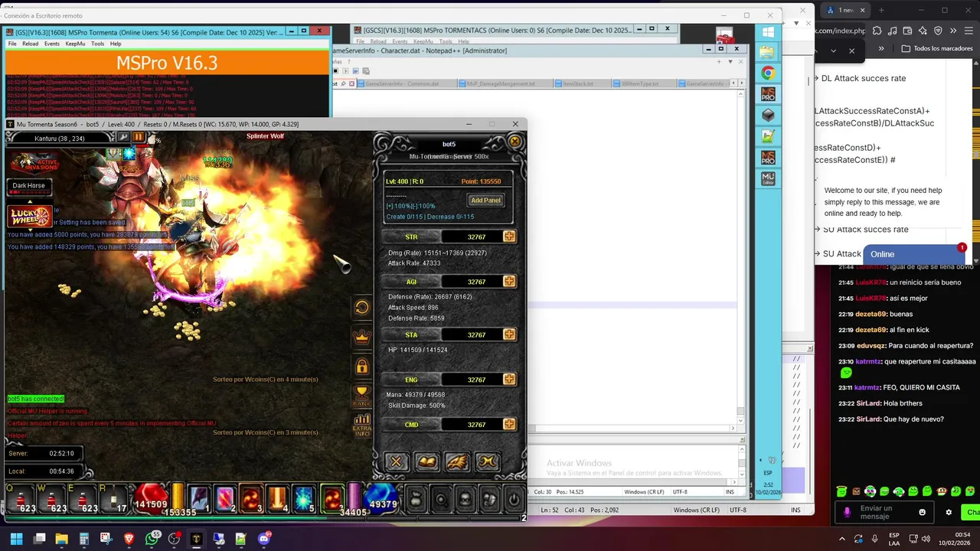Open the RANK trophy icon
This screenshot has height=551, width=980.
pyautogui.click(x=362, y=396)
